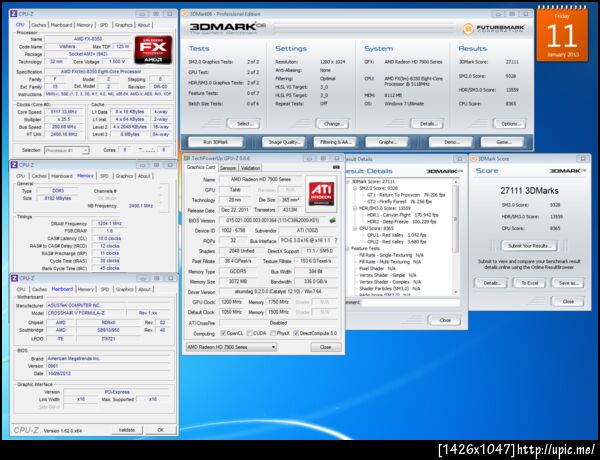600x460 pixels.
Task: Click the ATI Radeon logo in GPU-Z
Action: point(321,194)
